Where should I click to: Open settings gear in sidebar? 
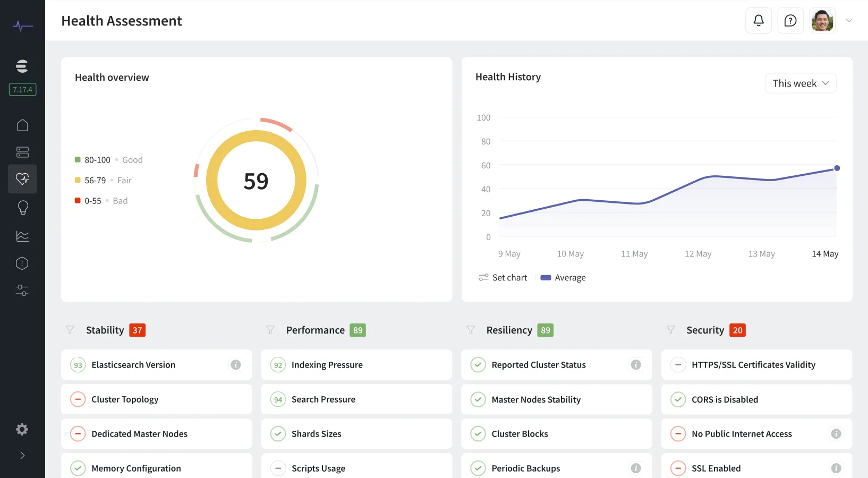click(22, 429)
